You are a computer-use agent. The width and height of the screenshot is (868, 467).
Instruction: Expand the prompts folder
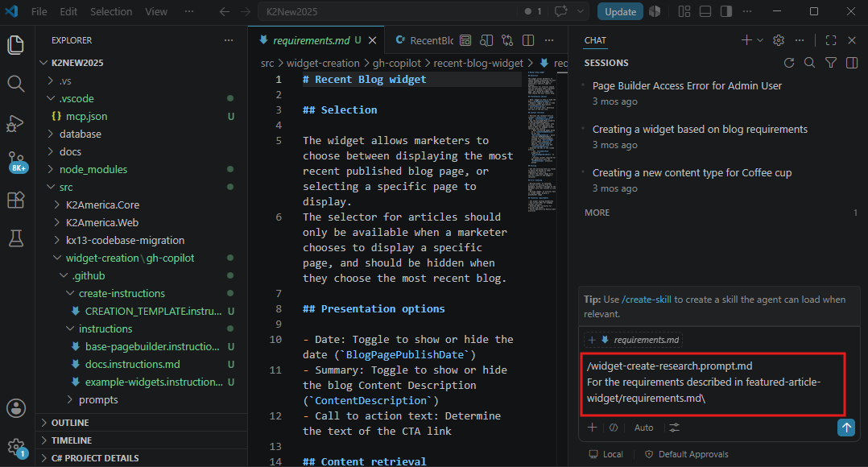[x=70, y=399]
